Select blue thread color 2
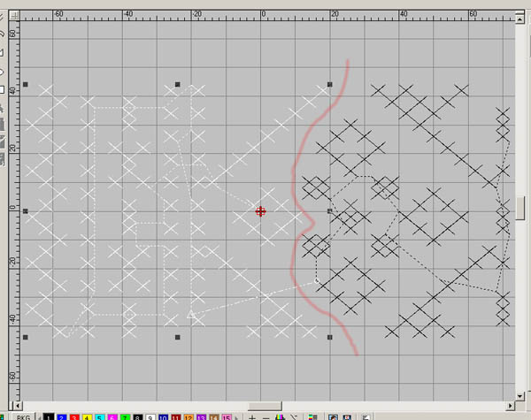This screenshot has width=531, height=420. click(61, 417)
